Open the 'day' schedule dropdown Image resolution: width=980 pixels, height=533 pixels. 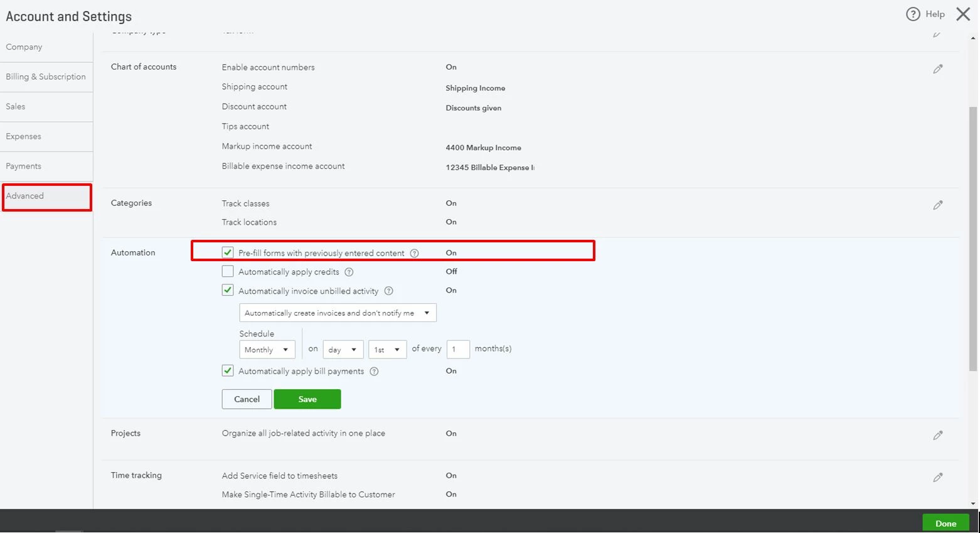(x=343, y=350)
